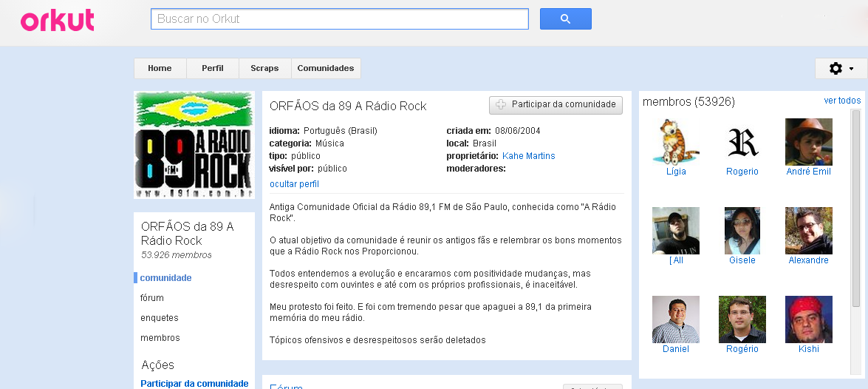Open Rogerio's gothic R avatar
This screenshot has height=389, width=868.
[x=742, y=142]
